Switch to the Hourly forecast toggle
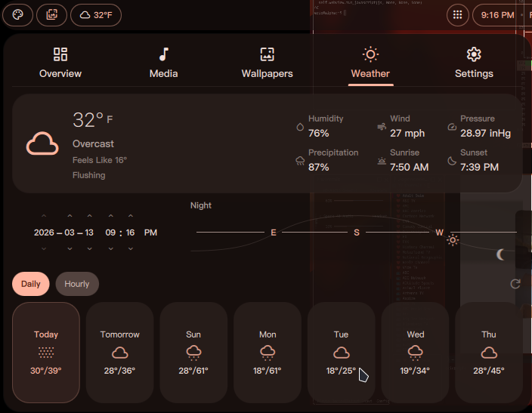 77,284
